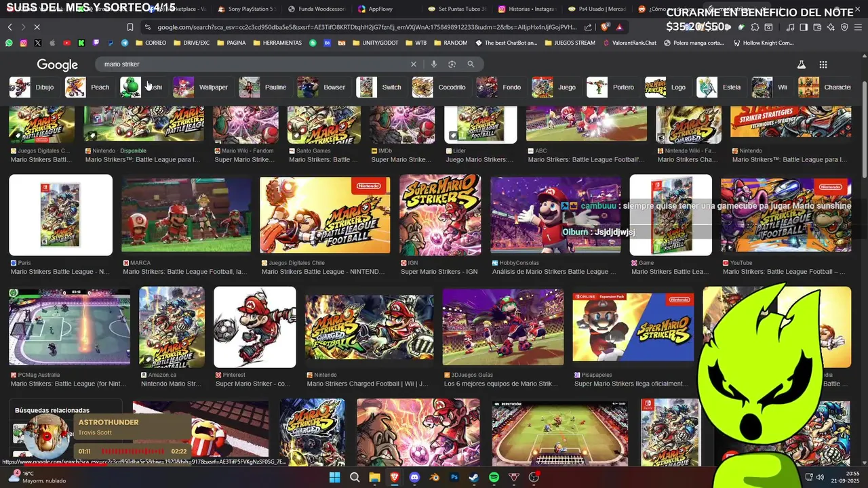The width and height of the screenshot is (868, 488).
Task: Filter images by the Portero chip
Action: pos(612,87)
